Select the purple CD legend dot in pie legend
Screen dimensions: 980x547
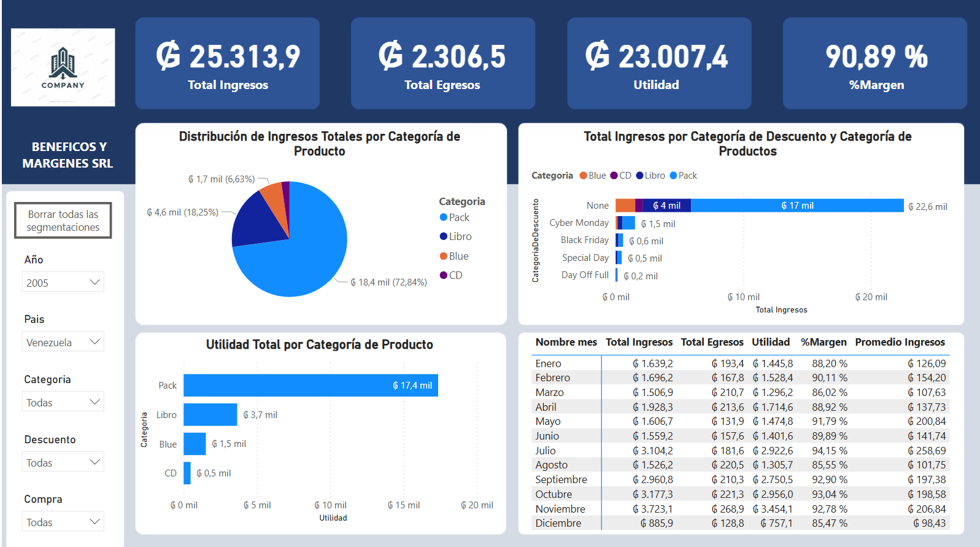click(444, 275)
